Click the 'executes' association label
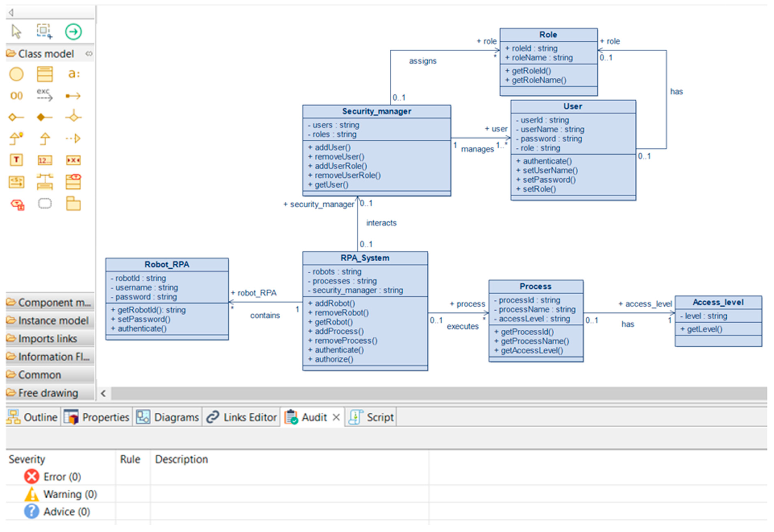 (463, 326)
